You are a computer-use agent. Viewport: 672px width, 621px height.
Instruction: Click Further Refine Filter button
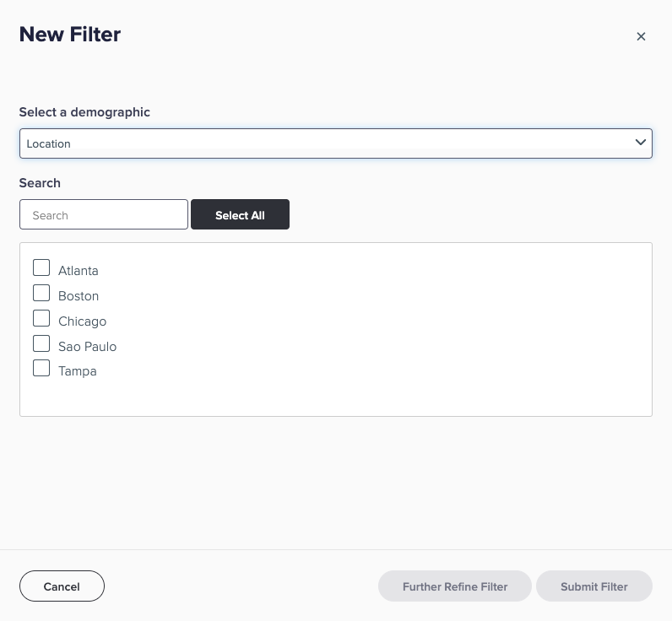tap(455, 586)
